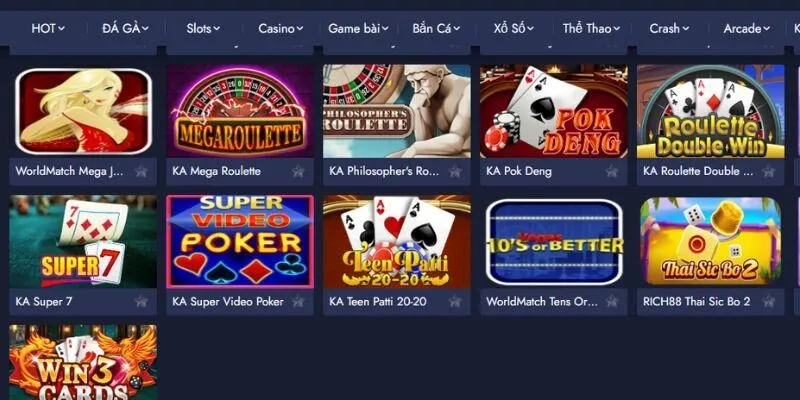Star the KA Pok Deng game
Viewport: 800px width, 400px height.
tap(612, 171)
